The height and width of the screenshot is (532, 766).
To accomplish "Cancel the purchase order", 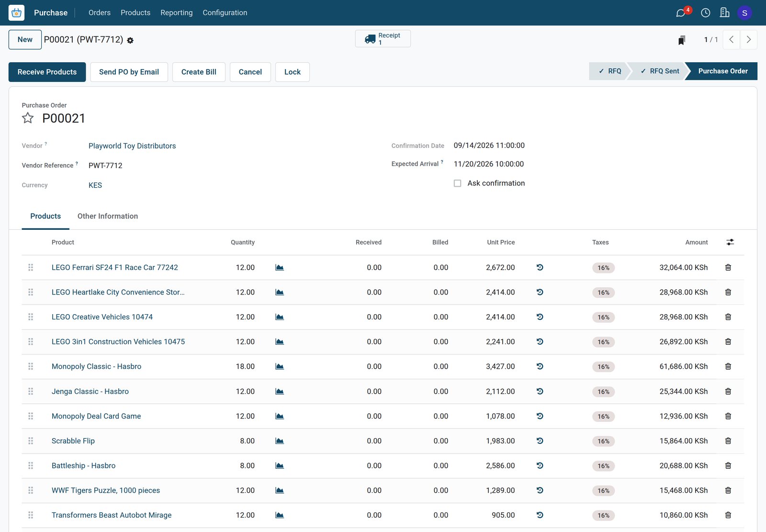I will [x=250, y=72].
